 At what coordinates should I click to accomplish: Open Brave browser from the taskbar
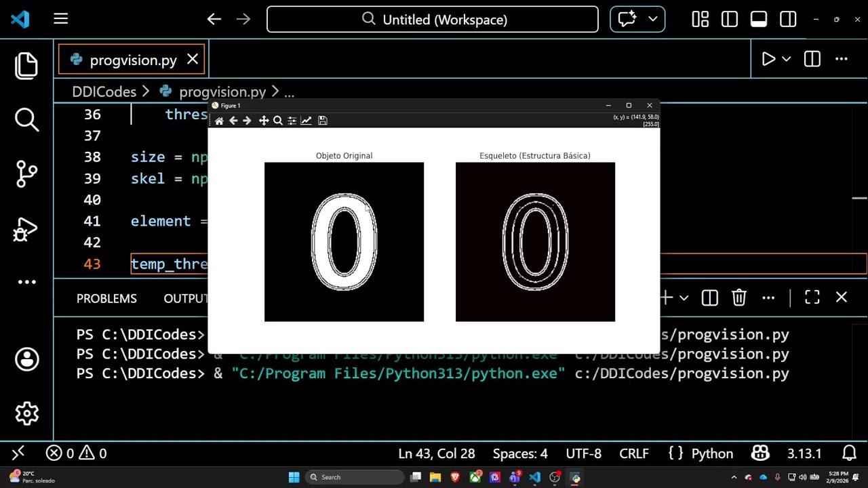coord(455,477)
